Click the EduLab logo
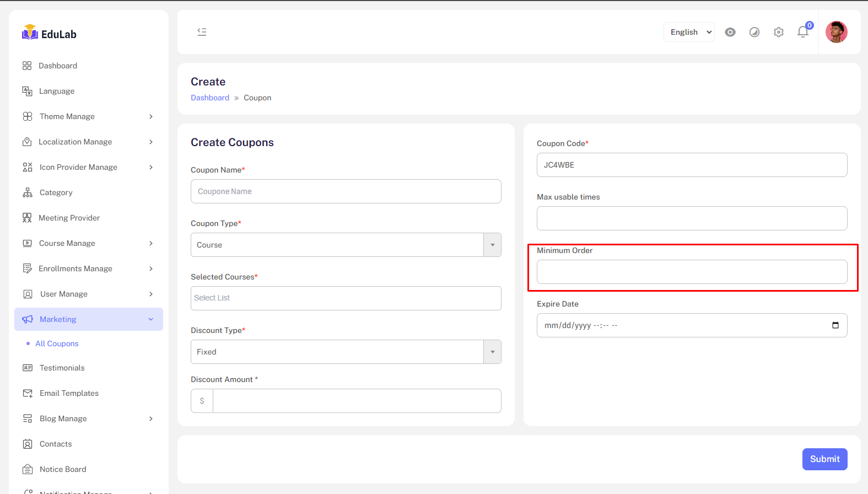 point(49,34)
